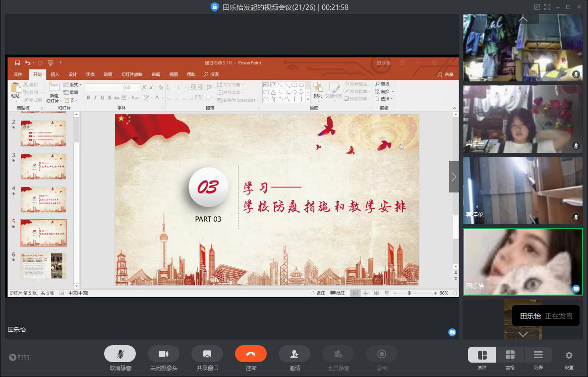
Task: Click the 邀请 invite participant icon
Action: tap(294, 354)
